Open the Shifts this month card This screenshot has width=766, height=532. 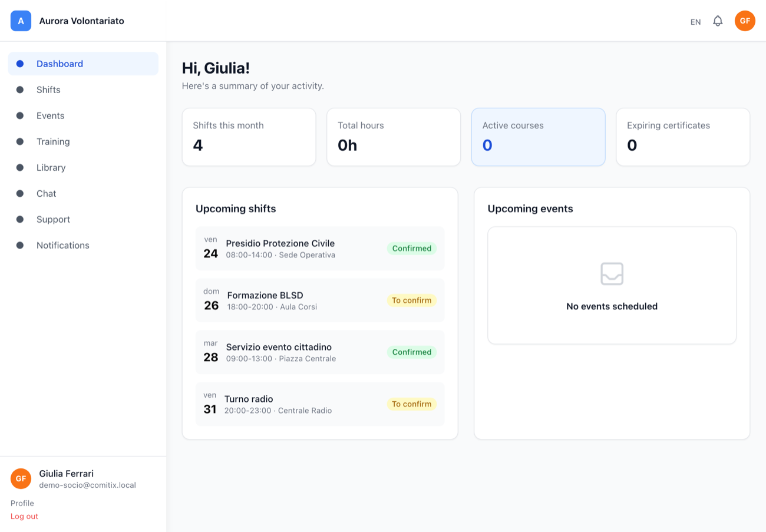[249, 137]
